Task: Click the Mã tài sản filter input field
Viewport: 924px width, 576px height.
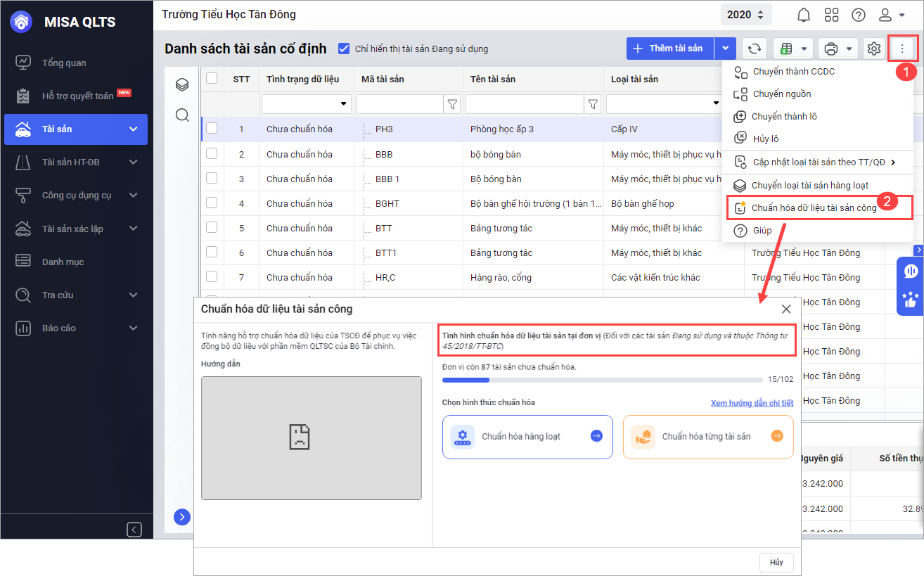Action: pos(399,104)
